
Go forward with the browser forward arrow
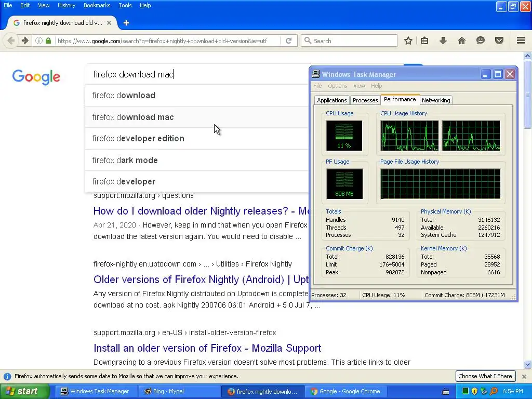[25, 41]
